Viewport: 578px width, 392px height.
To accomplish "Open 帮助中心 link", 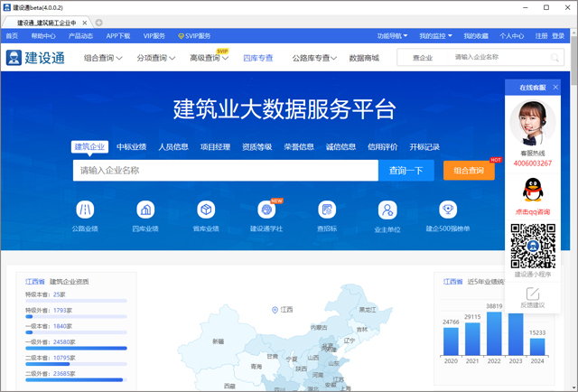I will point(43,36).
